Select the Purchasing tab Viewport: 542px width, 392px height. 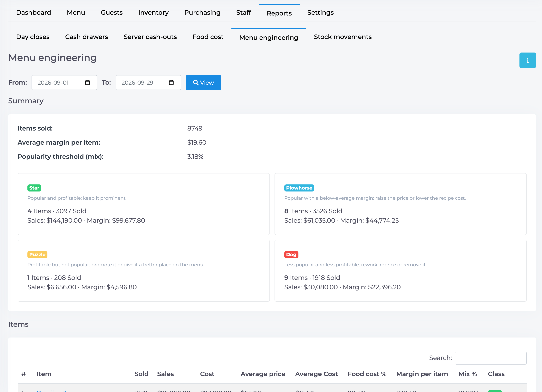coord(202,12)
